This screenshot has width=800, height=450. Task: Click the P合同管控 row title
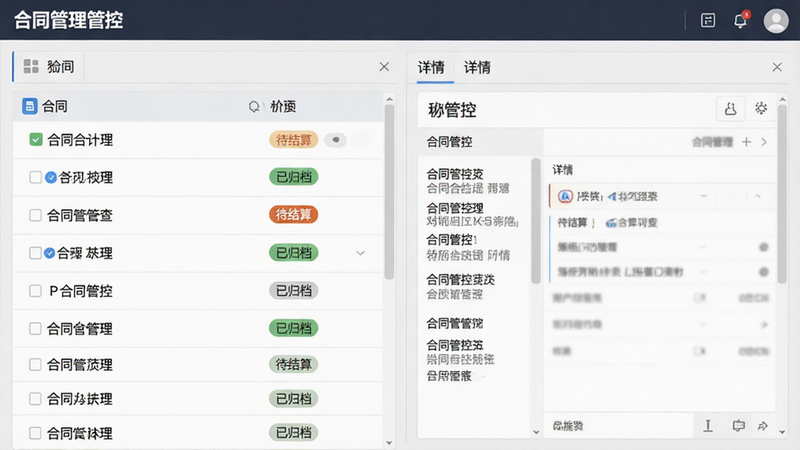[x=81, y=291]
